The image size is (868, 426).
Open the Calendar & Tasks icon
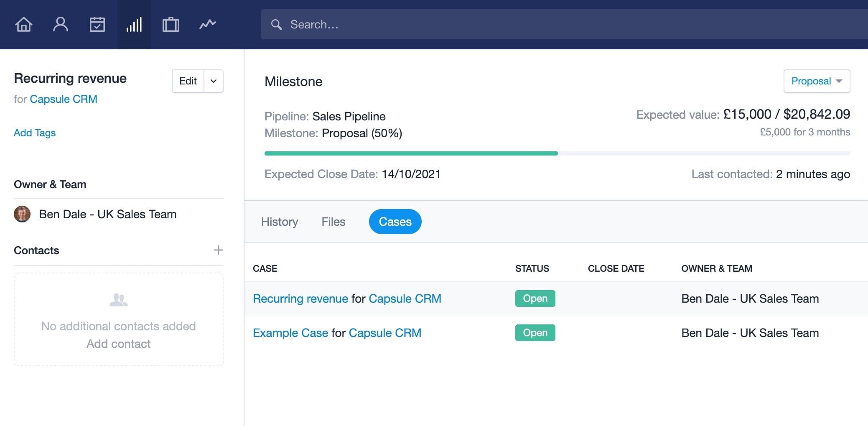click(97, 24)
